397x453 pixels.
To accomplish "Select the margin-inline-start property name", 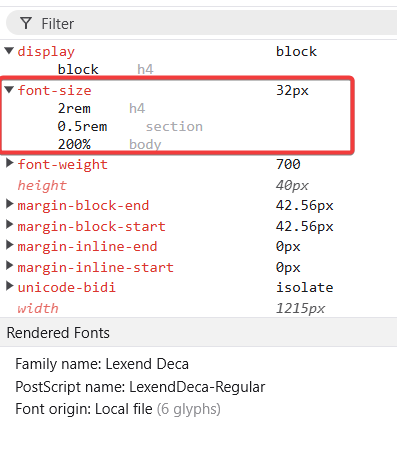I will coord(96,267).
